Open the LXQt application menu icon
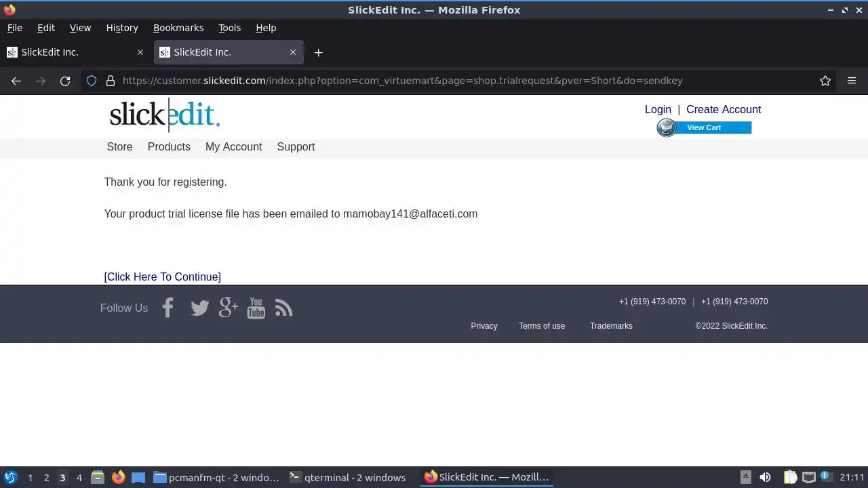The height and width of the screenshot is (488, 868). point(11,477)
